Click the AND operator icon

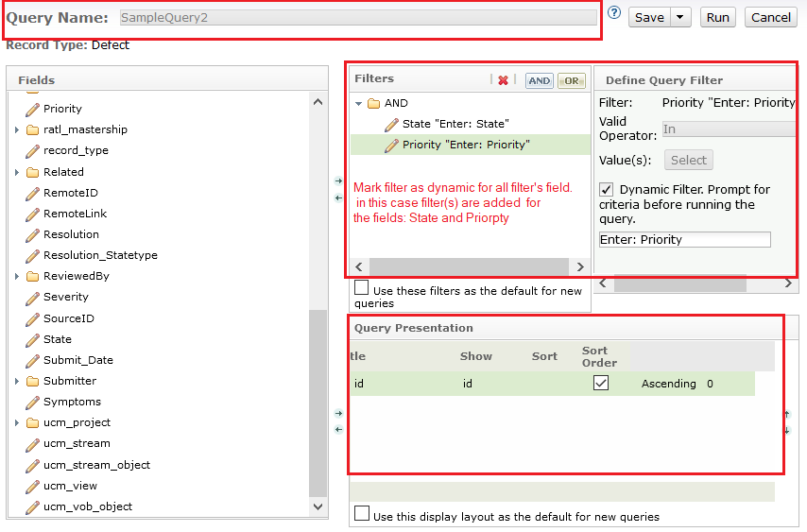tap(540, 81)
